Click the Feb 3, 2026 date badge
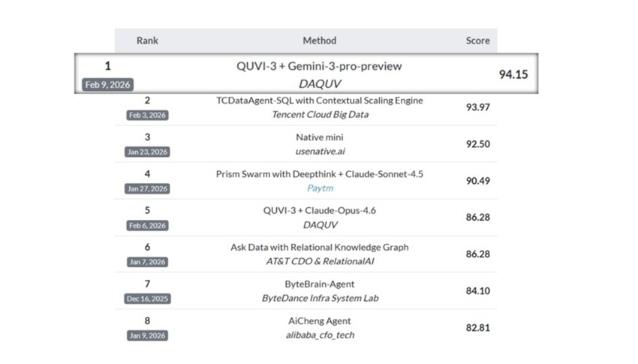 [x=147, y=115]
